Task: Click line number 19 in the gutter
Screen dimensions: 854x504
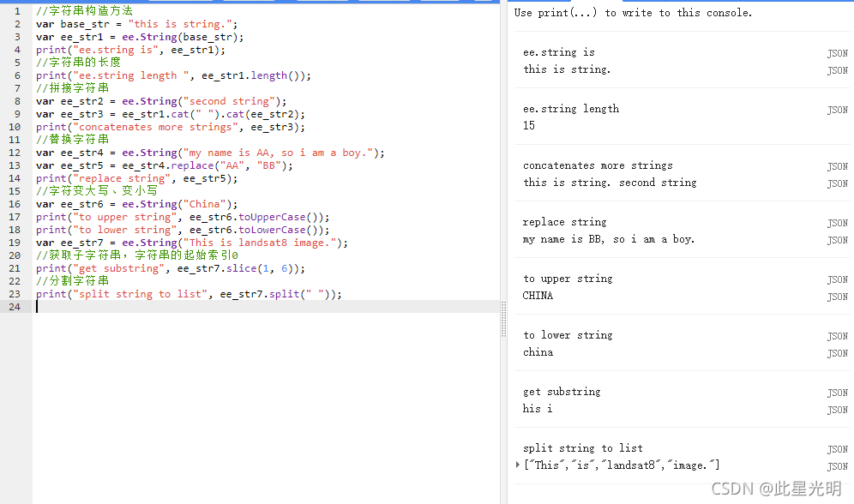Action: click(15, 243)
